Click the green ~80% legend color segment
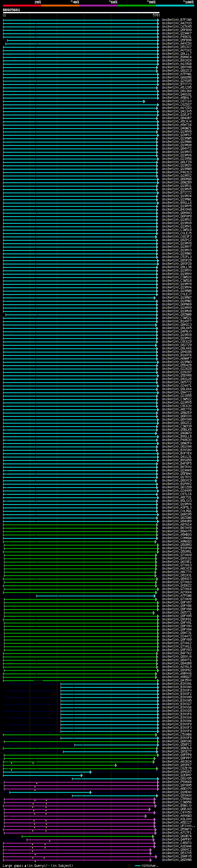This screenshot has width=197, height=868. [x=137, y=6]
